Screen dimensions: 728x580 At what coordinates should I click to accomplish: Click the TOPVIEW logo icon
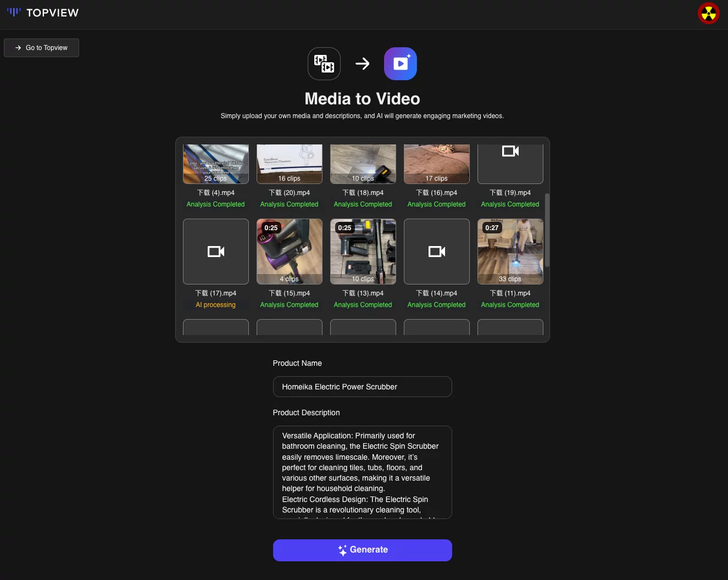13,12
